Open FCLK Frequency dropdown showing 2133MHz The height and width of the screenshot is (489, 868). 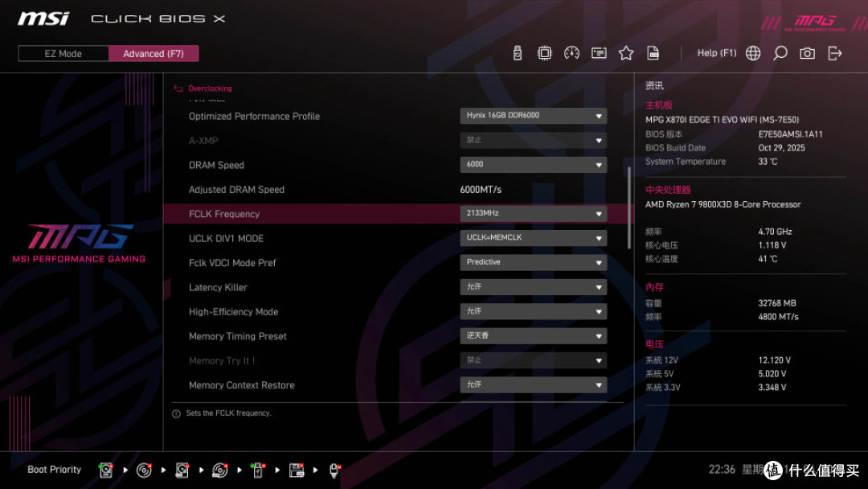coord(533,213)
